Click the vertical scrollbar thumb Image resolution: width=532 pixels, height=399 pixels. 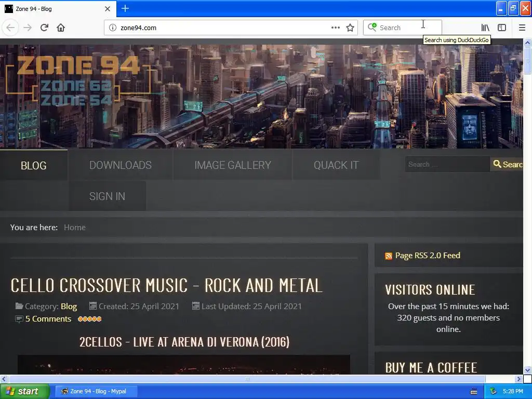[x=527, y=60]
